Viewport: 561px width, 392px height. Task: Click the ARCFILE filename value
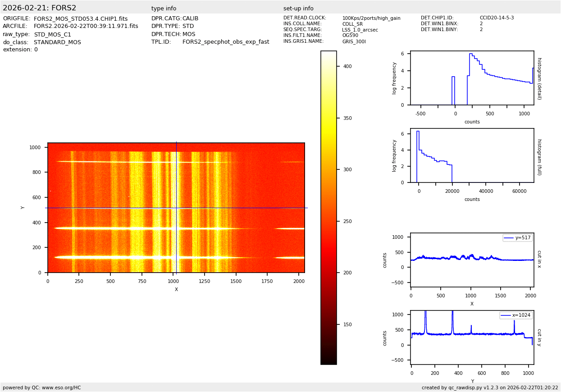click(x=86, y=27)
